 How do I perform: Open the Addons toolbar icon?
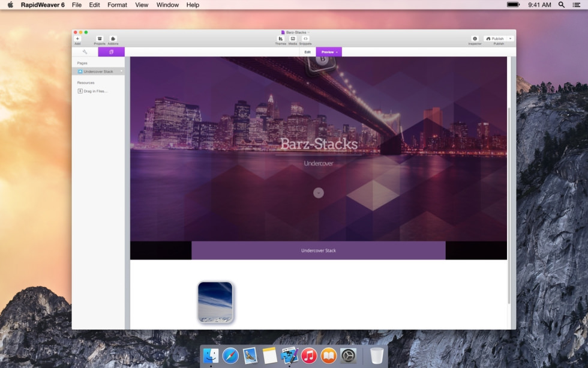click(113, 38)
